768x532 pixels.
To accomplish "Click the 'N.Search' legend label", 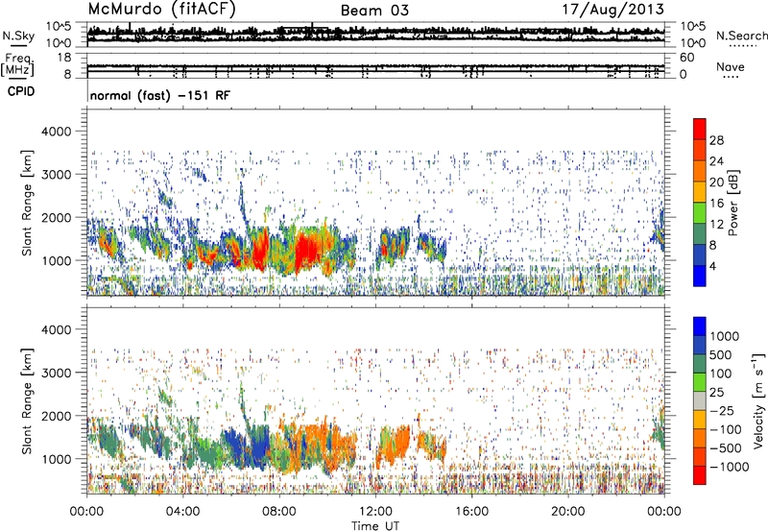I will pyautogui.click(x=741, y=36).
